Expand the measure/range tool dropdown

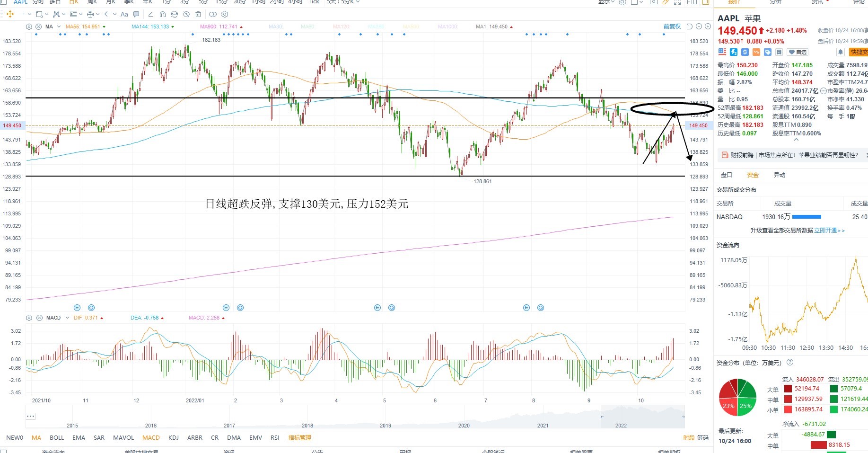coord(98,14)
